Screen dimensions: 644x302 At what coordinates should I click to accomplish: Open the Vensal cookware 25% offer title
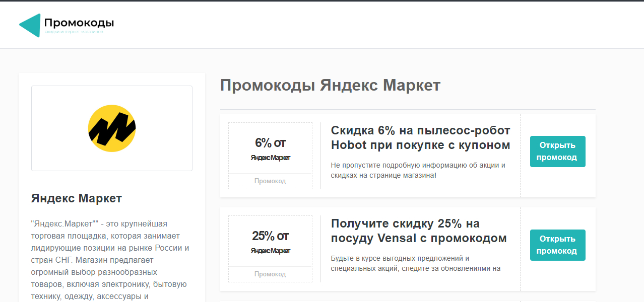[418, 231]
